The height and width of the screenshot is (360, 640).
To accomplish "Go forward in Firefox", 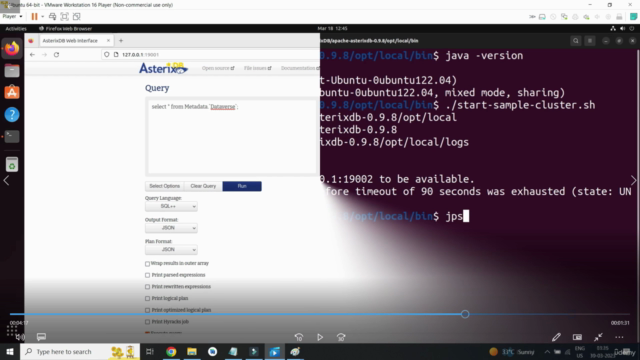I will pos(44,55).
